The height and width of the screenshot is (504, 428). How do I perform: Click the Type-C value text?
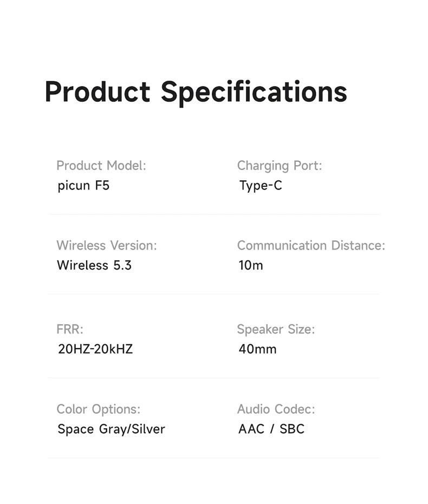(x=261, y=186)
